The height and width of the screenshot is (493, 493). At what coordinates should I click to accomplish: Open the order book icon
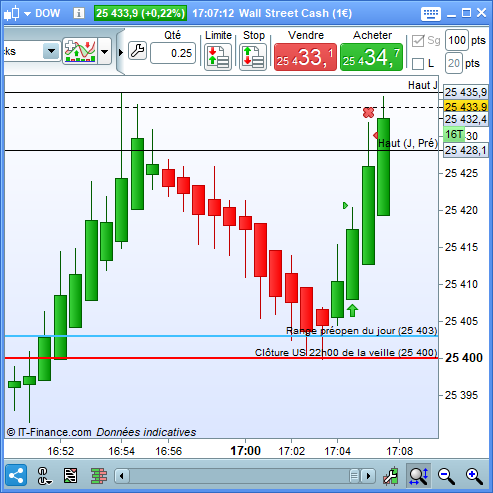click(x=99, y=476)
